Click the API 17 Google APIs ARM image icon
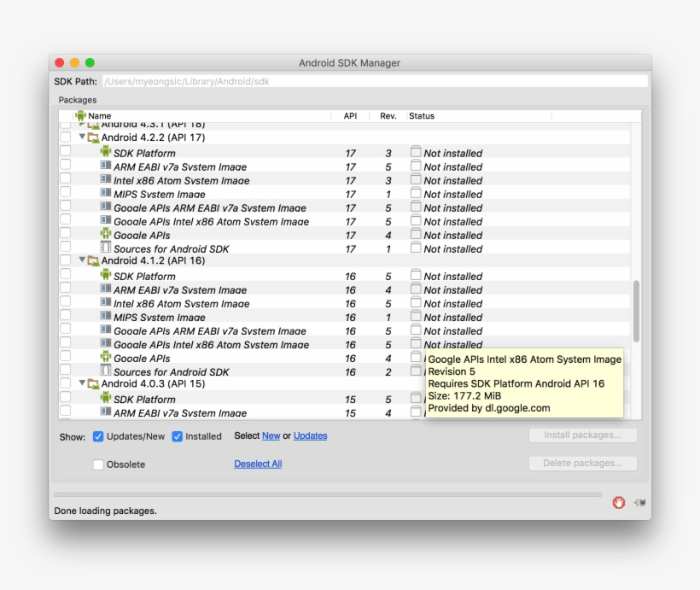 pyautogui.click(x=105, y=207)
